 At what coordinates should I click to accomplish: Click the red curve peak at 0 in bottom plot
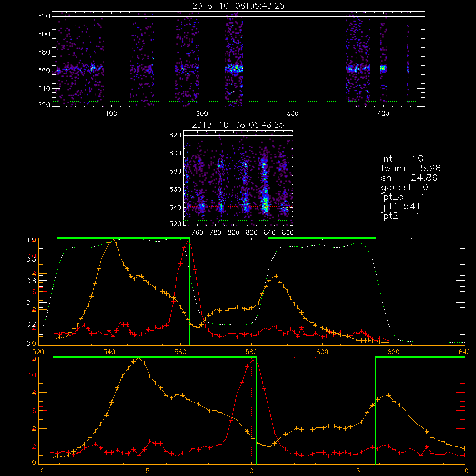253,360
